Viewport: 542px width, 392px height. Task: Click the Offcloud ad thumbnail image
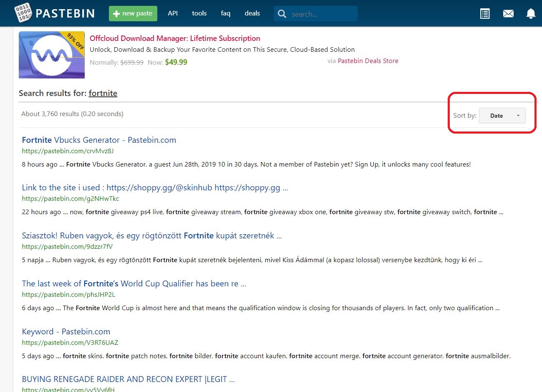coord(52,55)
